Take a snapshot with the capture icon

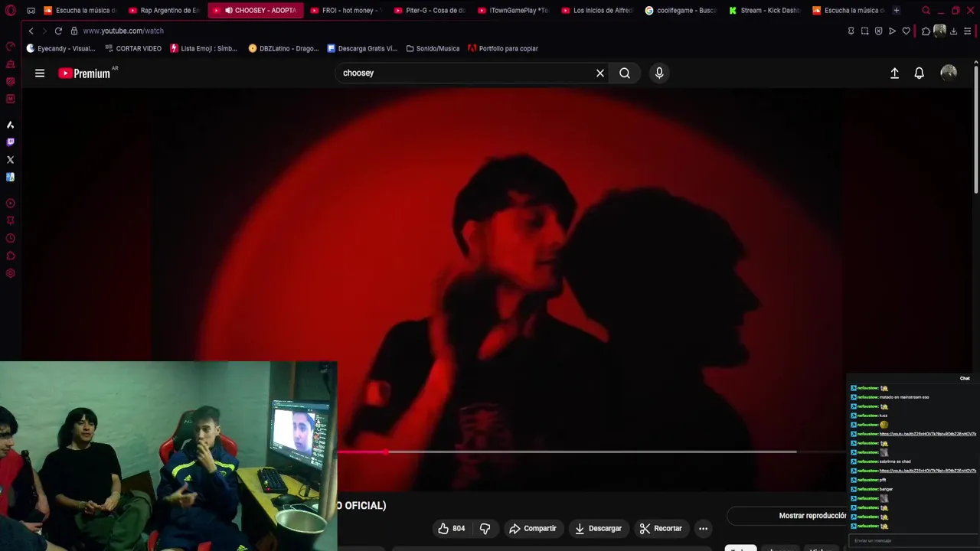click(864, 31)
